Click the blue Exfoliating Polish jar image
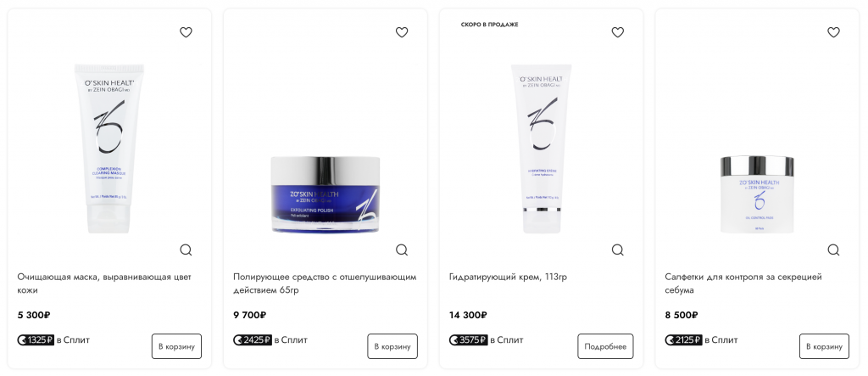Image resolution: width=868 pixels, height=376 pixels. [x=325, y=194]
